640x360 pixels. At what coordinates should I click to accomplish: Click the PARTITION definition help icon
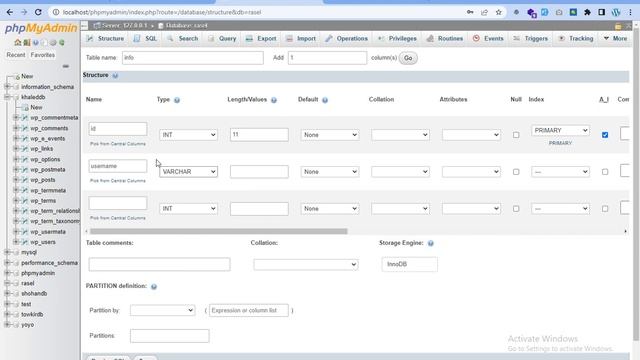click(154, 287)
